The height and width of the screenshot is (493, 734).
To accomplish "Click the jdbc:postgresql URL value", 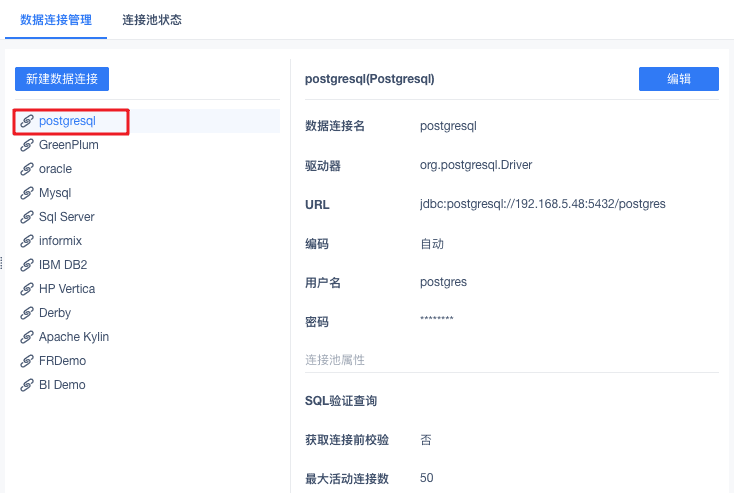I will (543, 204).
